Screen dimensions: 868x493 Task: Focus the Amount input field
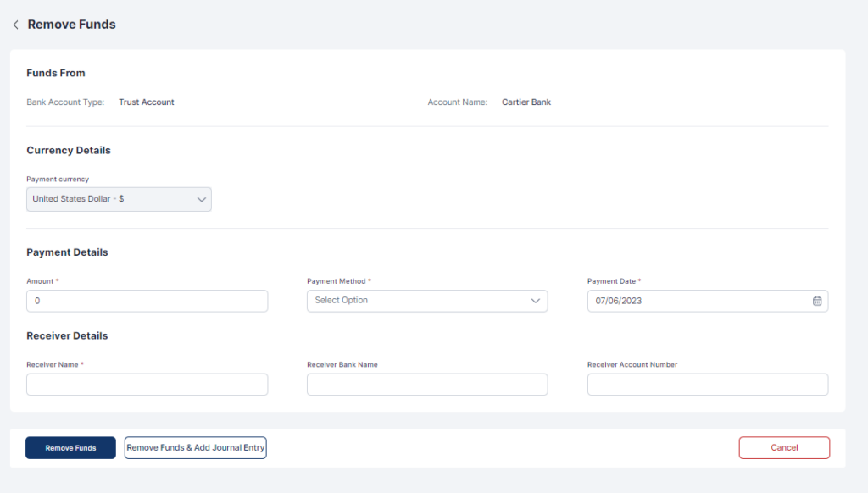coord(147,301)
